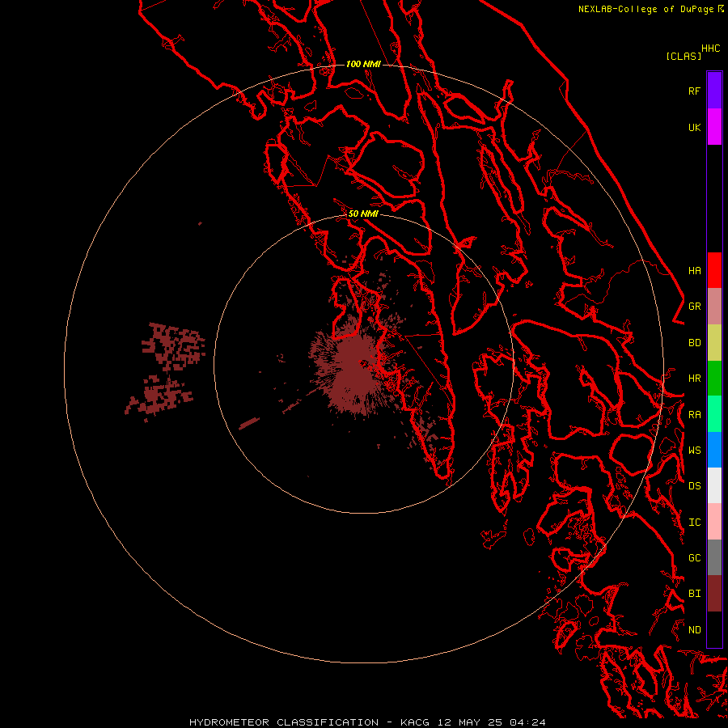Click the '12 MAY 25' date text
This screenshot has width=728, height=728.
[x=469, y=722]
